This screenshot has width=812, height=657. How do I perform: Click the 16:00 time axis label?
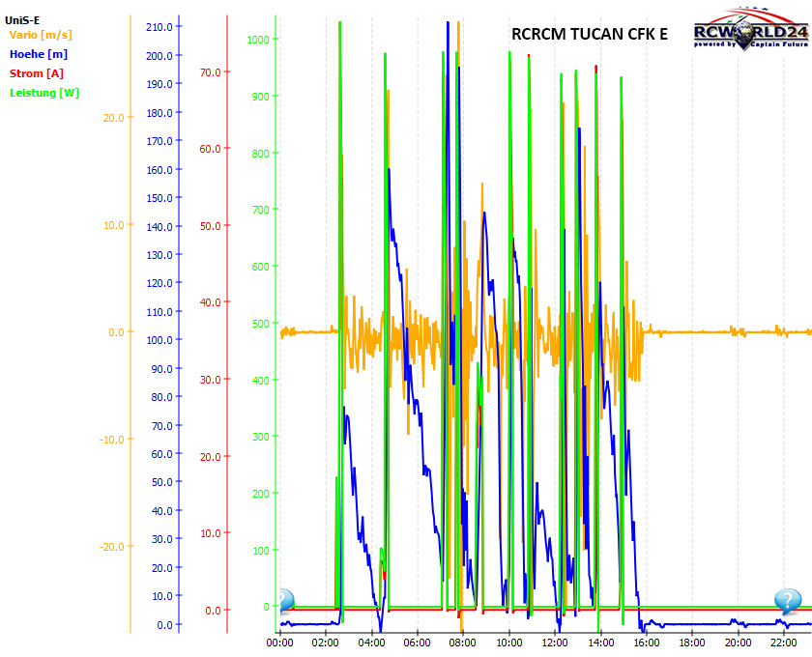647,642
